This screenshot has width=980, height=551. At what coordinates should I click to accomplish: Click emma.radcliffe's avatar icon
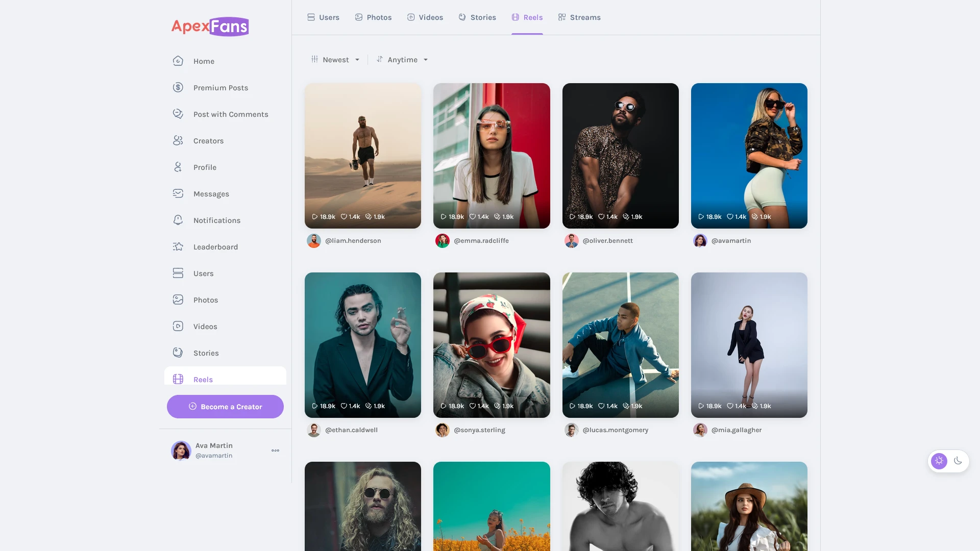pos(442,241)
